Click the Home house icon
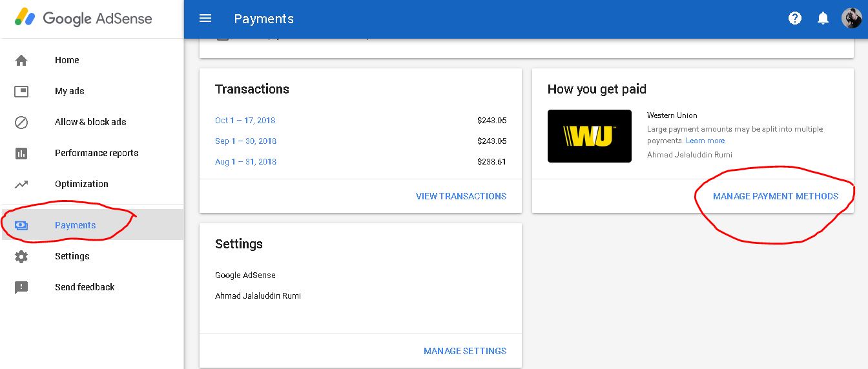The height and width of the screenshot is (369, 868). click(x=21, y=60)
